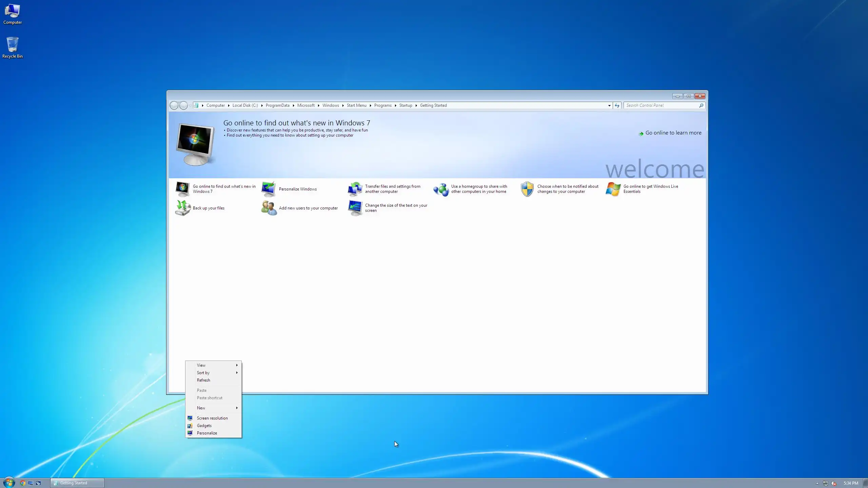Screen dimensions: 868x488
Task: Click Change the size of text icon
Action: 355,208
